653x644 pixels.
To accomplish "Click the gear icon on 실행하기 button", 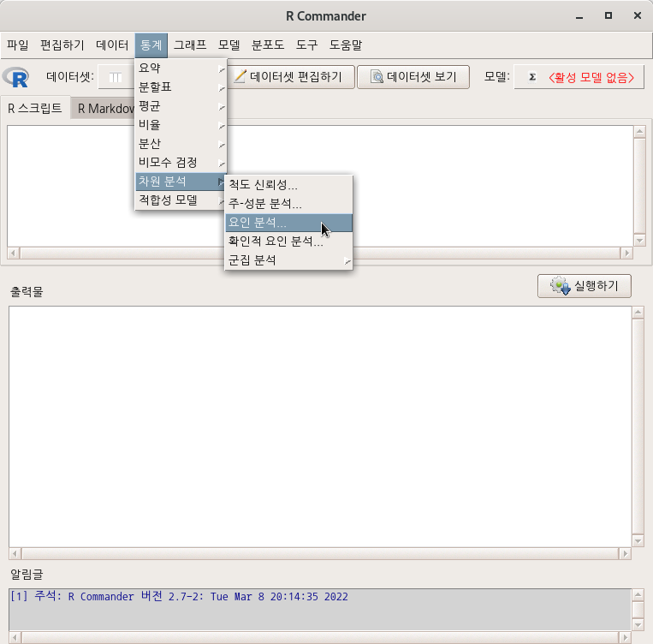I will pyautogui.click(x=560, y=286).
